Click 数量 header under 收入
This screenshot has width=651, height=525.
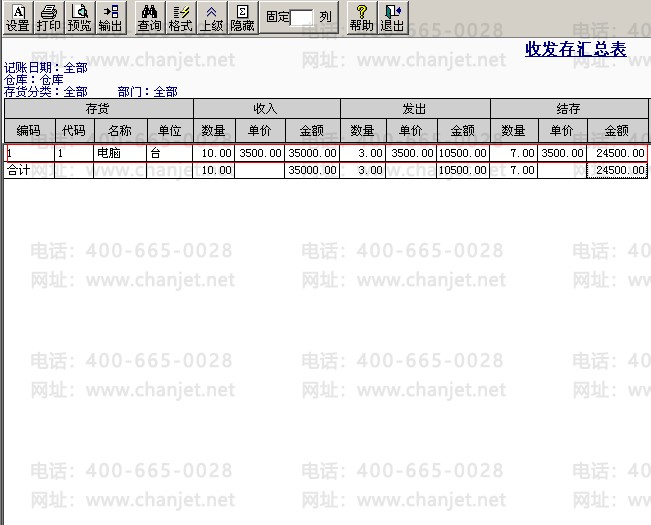(214, 131)
